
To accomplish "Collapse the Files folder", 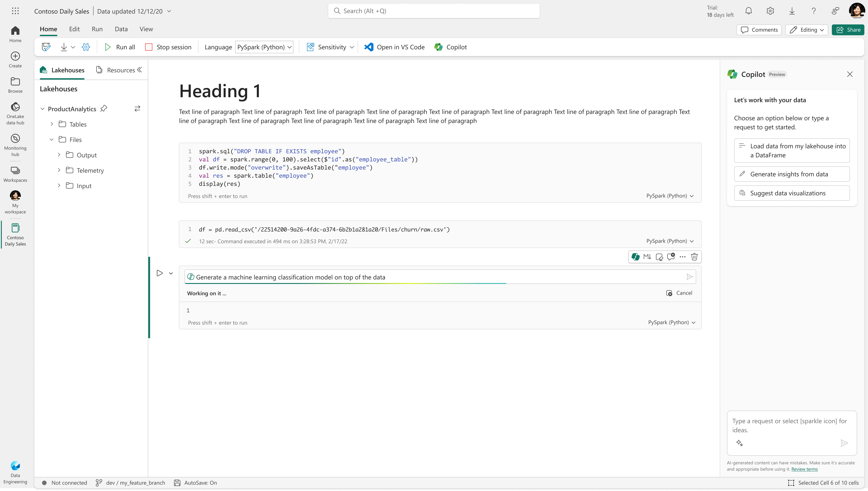I will [52, 140].
